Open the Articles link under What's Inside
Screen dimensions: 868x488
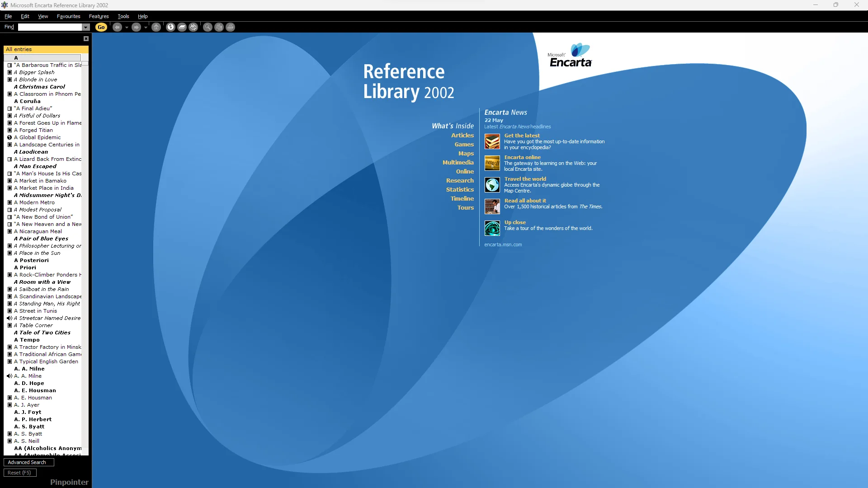pos(462,135)
